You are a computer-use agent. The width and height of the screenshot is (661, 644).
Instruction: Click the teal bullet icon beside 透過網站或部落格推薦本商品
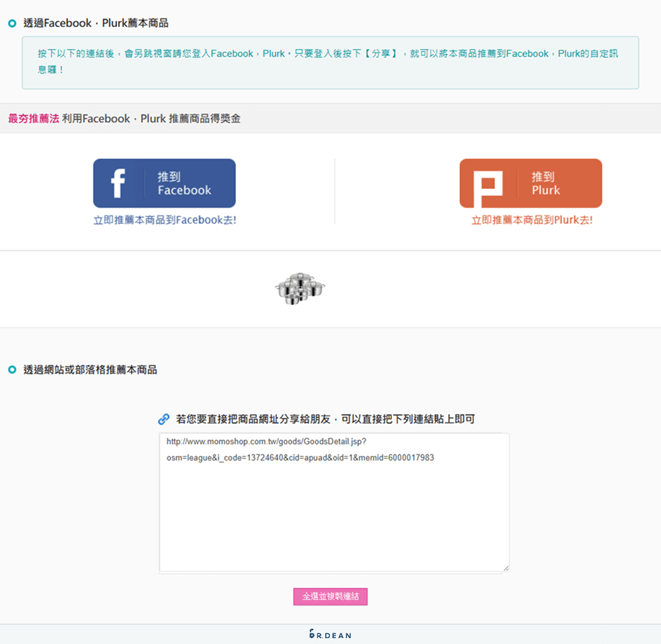point(11,370)
